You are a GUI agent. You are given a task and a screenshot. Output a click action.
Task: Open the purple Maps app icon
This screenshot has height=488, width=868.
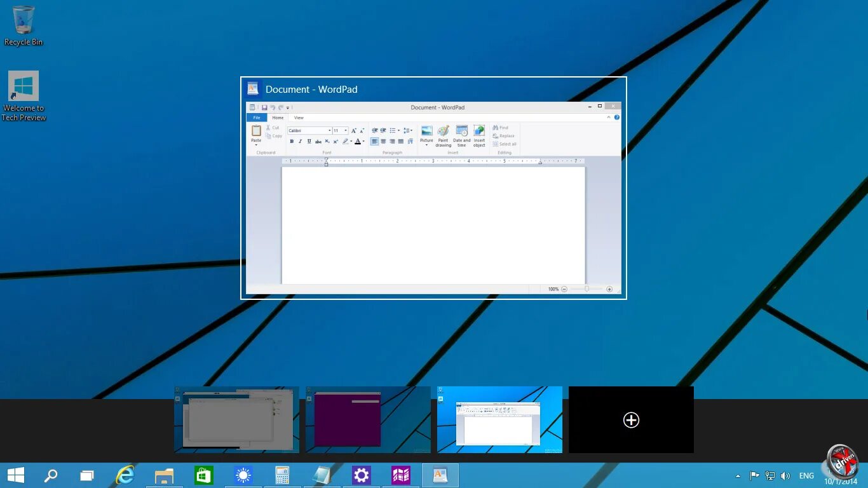400,475
